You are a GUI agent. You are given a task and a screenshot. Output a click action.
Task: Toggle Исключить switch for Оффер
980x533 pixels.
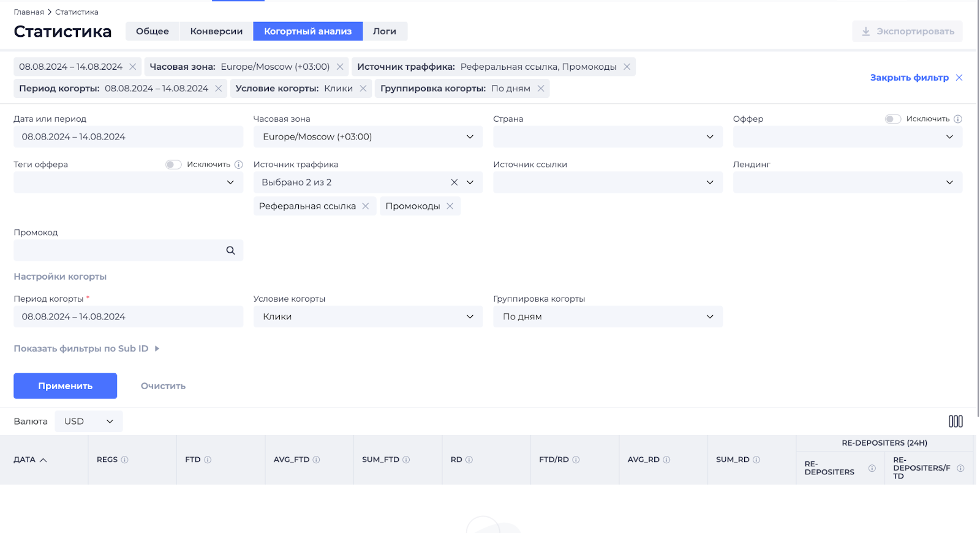coord(893,119)
